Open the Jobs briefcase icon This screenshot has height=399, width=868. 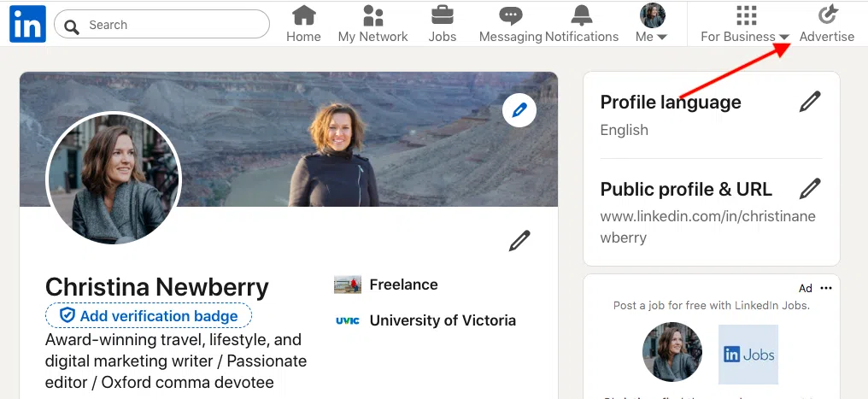tap(442, 16)
